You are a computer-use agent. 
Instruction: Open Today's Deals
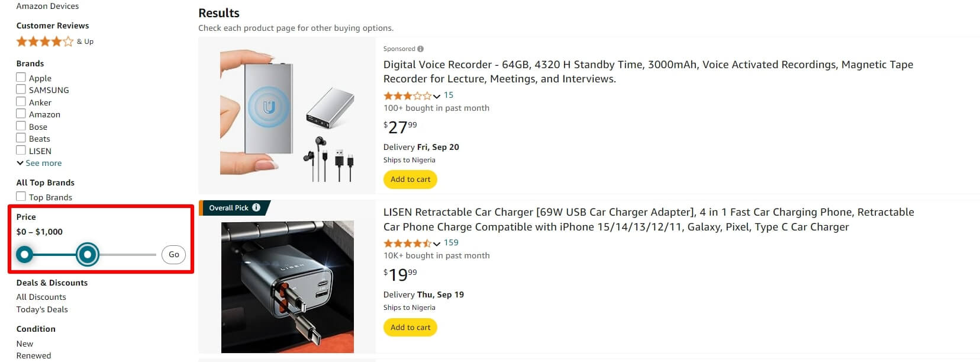pos(42,309)
